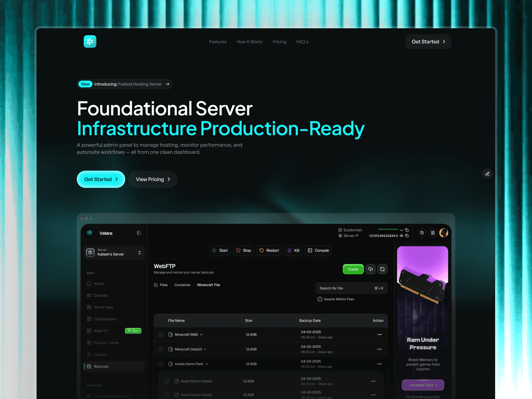Image resolution: width=532 pixels, height=399 pixels.
Task: Expand the Minecraft SMG folder chevron
Action: click(x=201, y=334)
